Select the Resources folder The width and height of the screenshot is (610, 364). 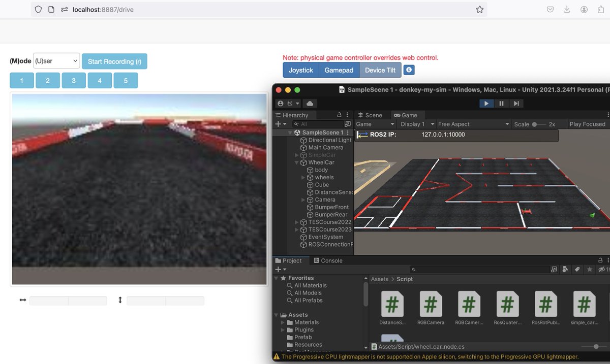pyautogui.click(x=303, y=345)
